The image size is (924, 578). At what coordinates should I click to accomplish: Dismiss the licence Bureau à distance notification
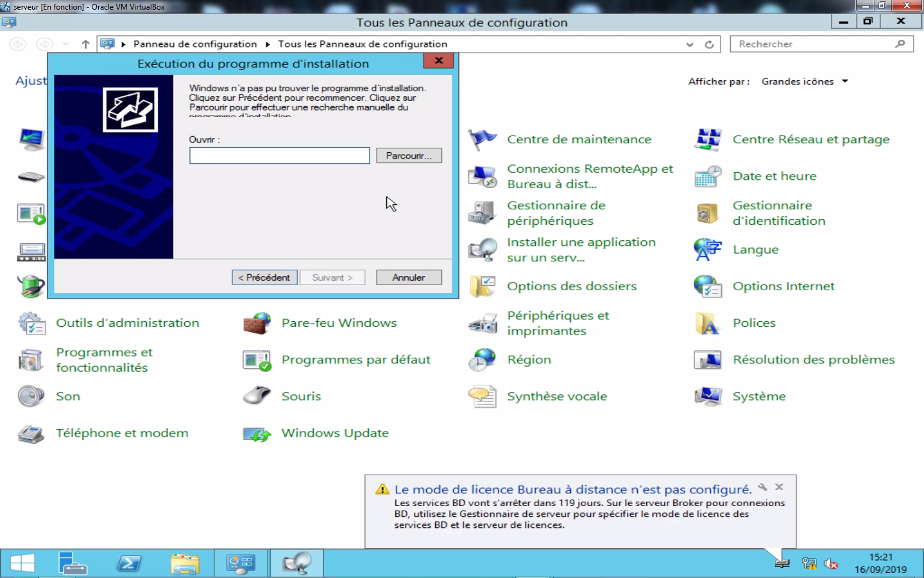pyautogui.click(x=780, y=487)
